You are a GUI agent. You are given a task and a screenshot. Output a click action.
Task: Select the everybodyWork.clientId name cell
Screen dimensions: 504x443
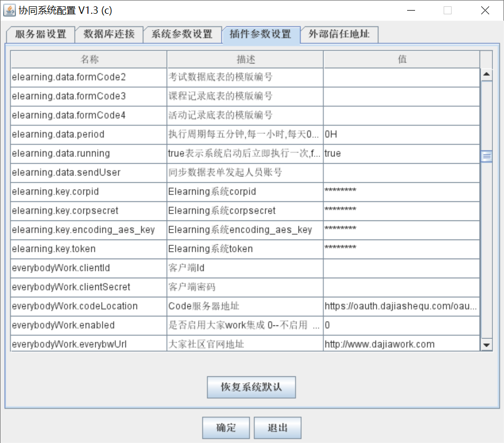89,268
